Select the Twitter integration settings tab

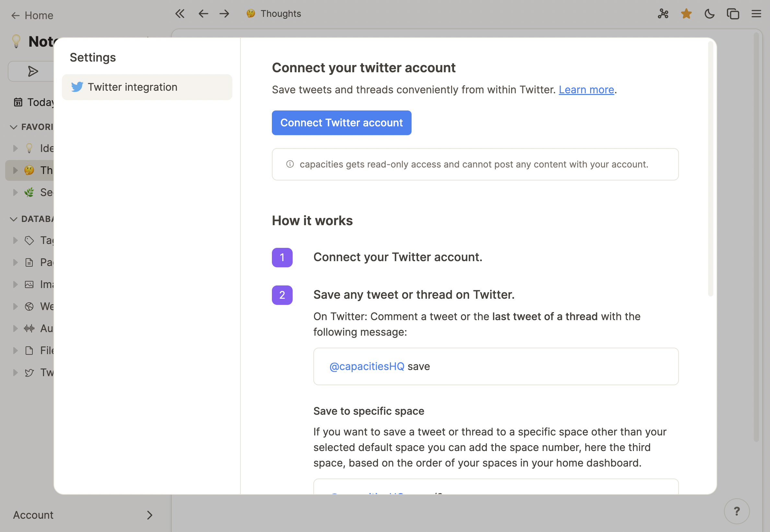147,87
